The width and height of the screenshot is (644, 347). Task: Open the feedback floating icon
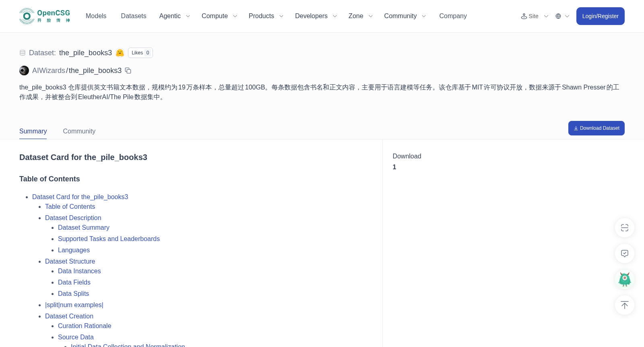click(x=625, y=253)
